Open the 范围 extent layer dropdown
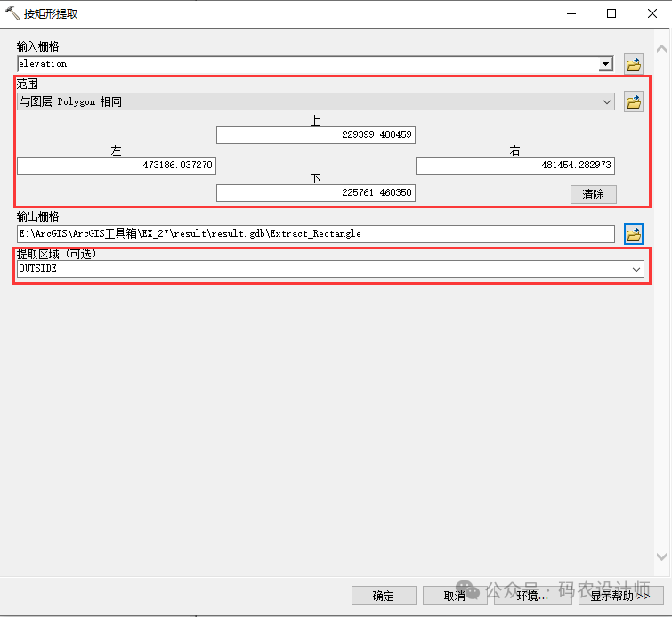This screenshot has width=672, height=617. [x=607, y=102]
